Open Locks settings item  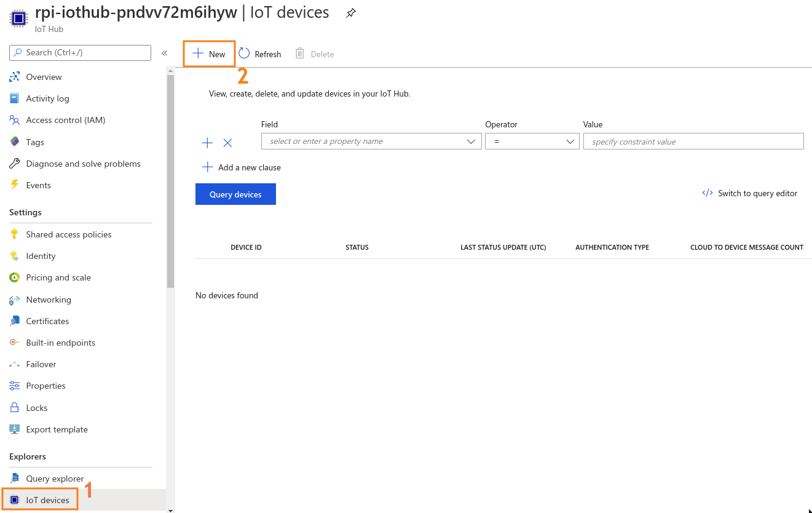pyautogui.click(x=36, y=408)
